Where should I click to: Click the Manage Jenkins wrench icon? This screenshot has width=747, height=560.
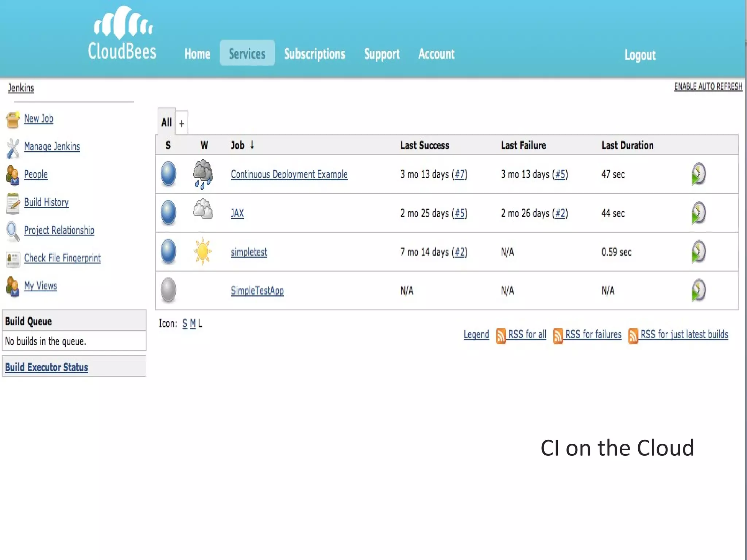click(13, 148)
